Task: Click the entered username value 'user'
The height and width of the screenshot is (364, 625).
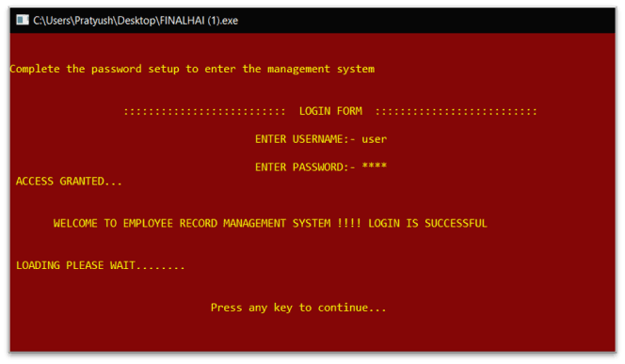Action: (375, 139)
